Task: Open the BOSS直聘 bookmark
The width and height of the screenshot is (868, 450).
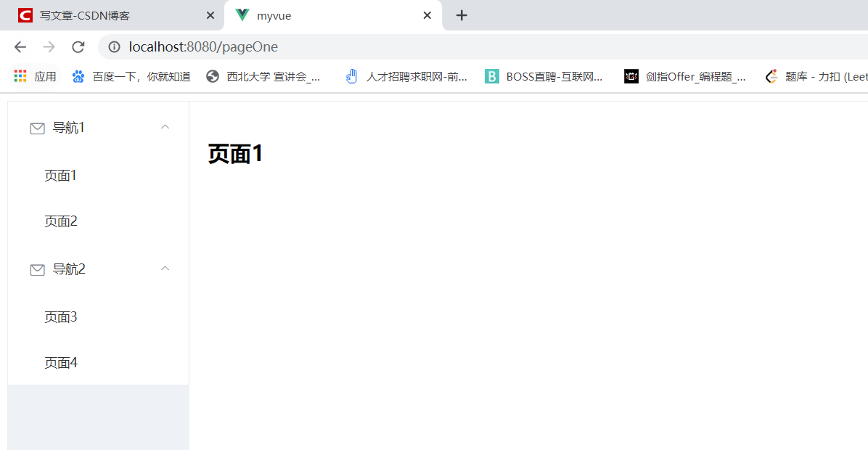Action: [544, 76]
